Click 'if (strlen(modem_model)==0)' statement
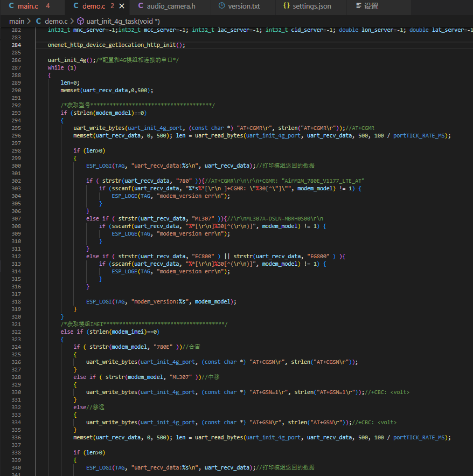This screenshot has height=476, width=473. (103, 113)
